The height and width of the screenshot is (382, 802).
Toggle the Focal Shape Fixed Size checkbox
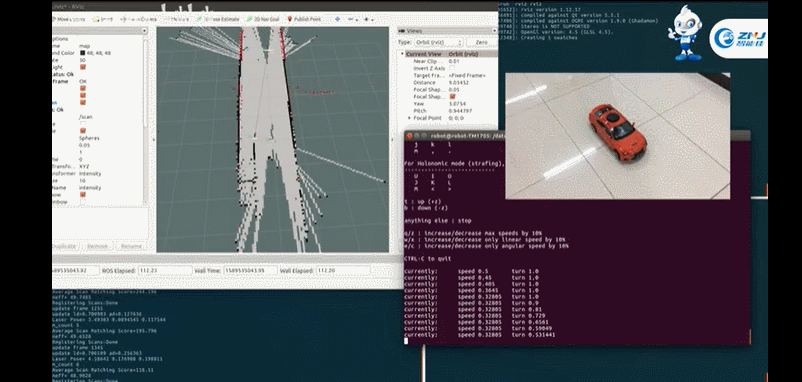[x=452, y=96]
